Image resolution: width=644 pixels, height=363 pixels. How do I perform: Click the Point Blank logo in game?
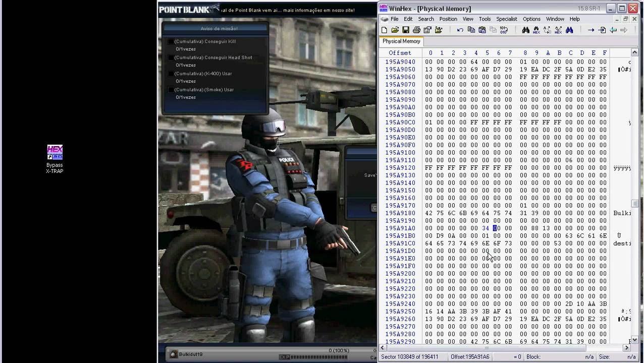pos(189,9)
